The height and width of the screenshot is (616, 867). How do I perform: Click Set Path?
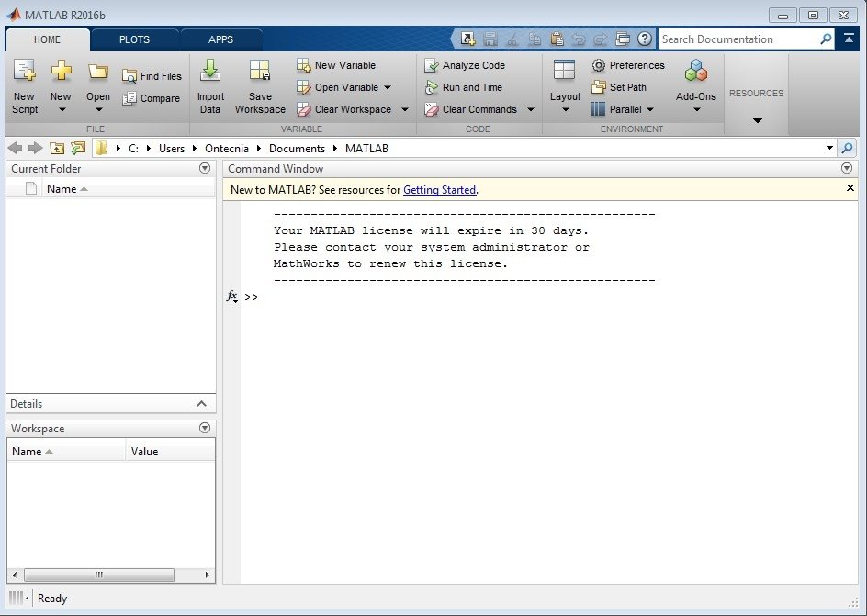tap(619, 87)
